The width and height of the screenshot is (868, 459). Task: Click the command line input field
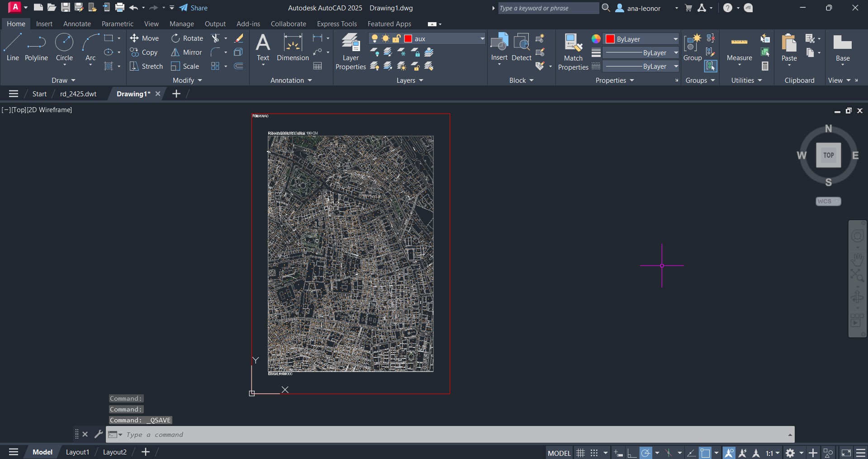pyautogui.click(x=452, y=435)
